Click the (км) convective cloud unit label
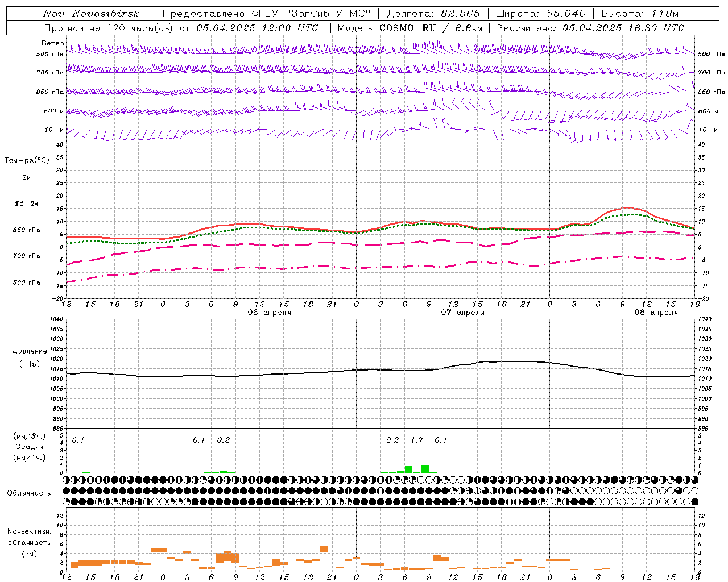This screenshot has width=728, height=582. pyautogui.click(x=29, y=554)
